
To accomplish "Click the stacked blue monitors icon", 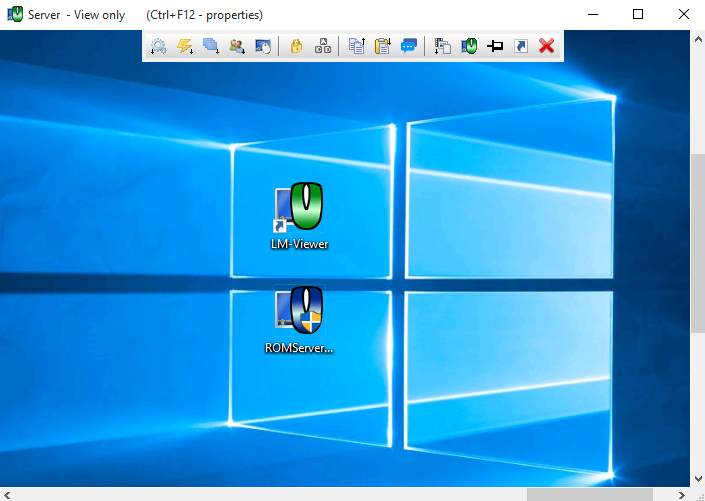I will [211, 46].
